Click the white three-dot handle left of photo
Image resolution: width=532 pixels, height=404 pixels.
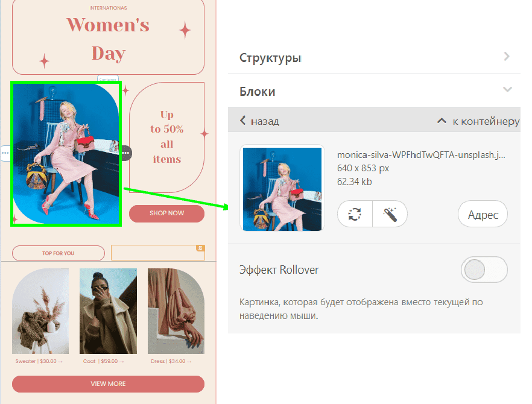5,153
